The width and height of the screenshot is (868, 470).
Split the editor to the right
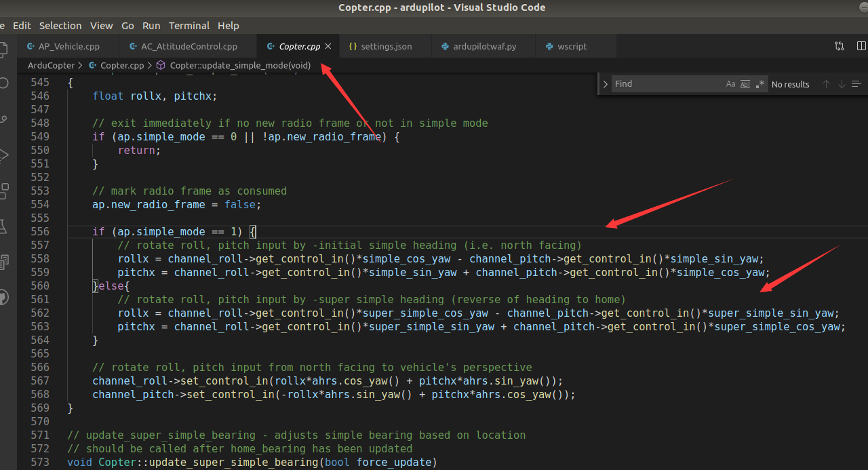click(862, 46)
